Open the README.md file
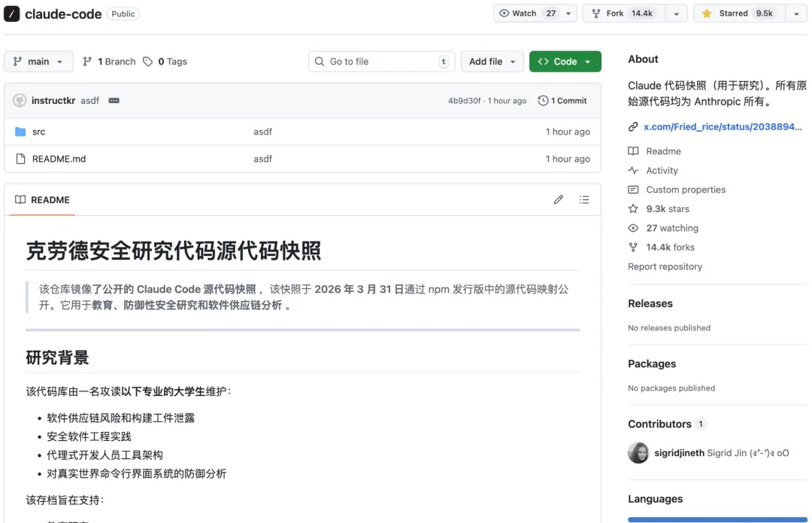Screen dimensions: 812x523 [59, 159]
